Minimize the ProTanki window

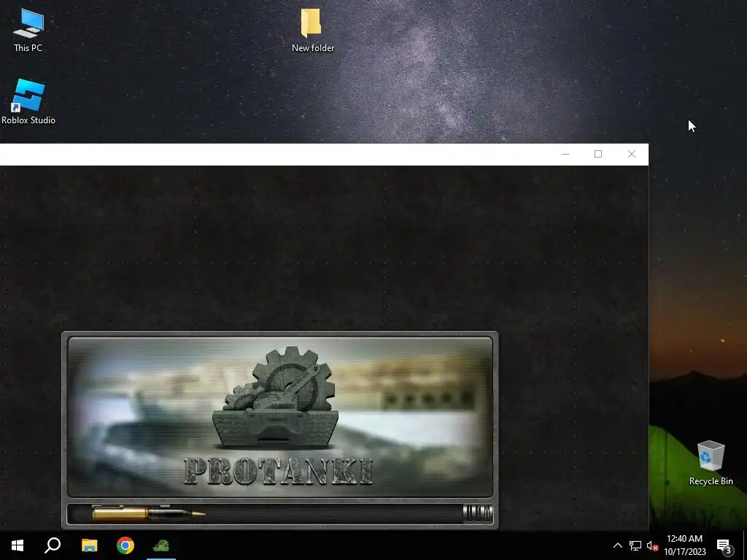pyautogui.click(x=565, y=154)
